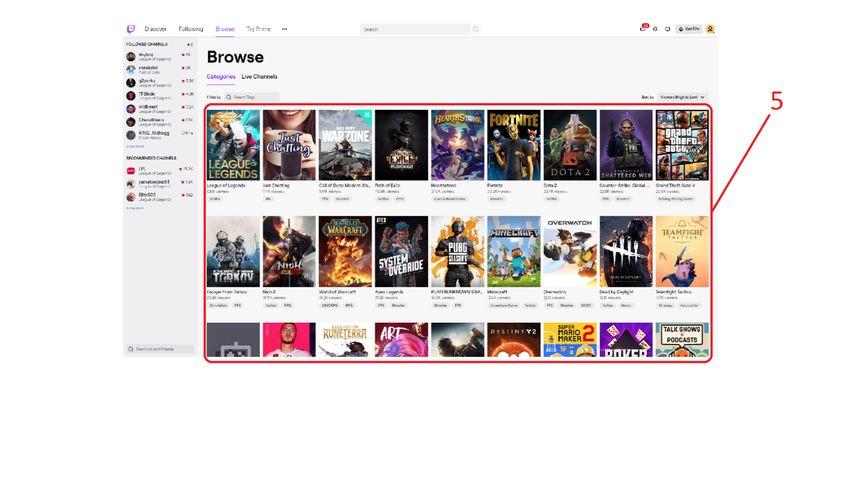The width and height of the screenshot is (850, 480).
Task: Open the World of Warcraft cover
Action: pos(345,252)
